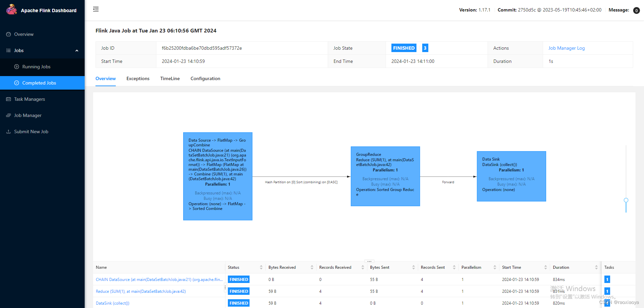
Task: Click the Overview dashboard icon in sidebar
Action: point(8,34)
